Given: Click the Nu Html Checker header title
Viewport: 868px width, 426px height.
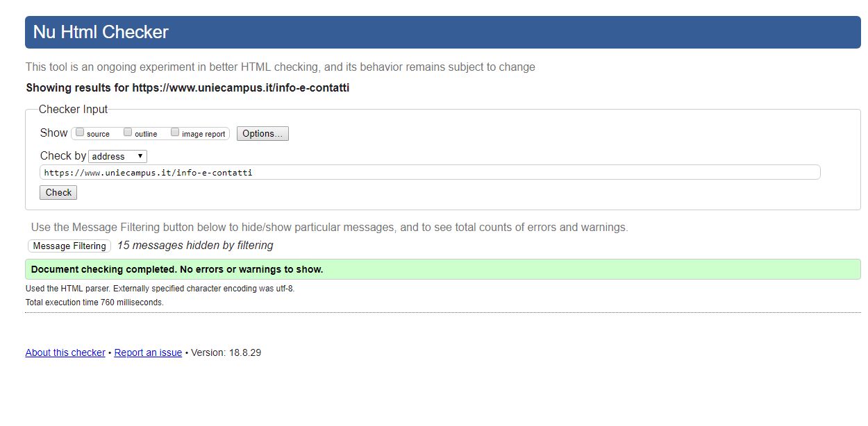Looking at the screenshot, I should [x=101, y=32].
